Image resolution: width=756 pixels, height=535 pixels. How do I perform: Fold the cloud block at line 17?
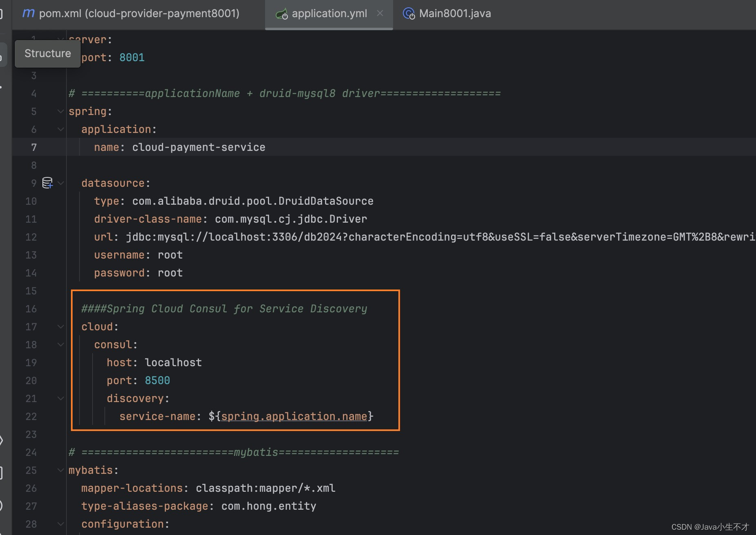point(61,327)
